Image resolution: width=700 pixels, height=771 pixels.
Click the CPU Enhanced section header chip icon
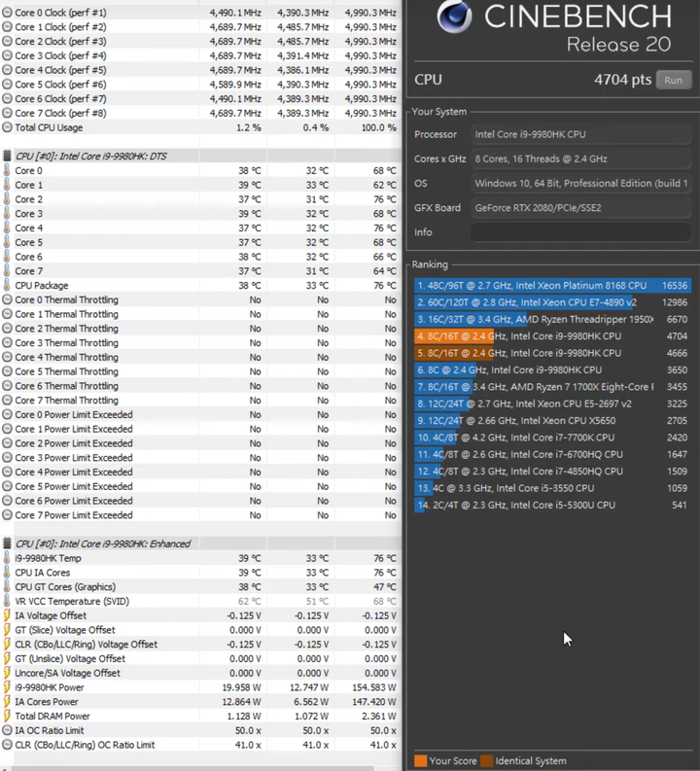pos(7,543)
